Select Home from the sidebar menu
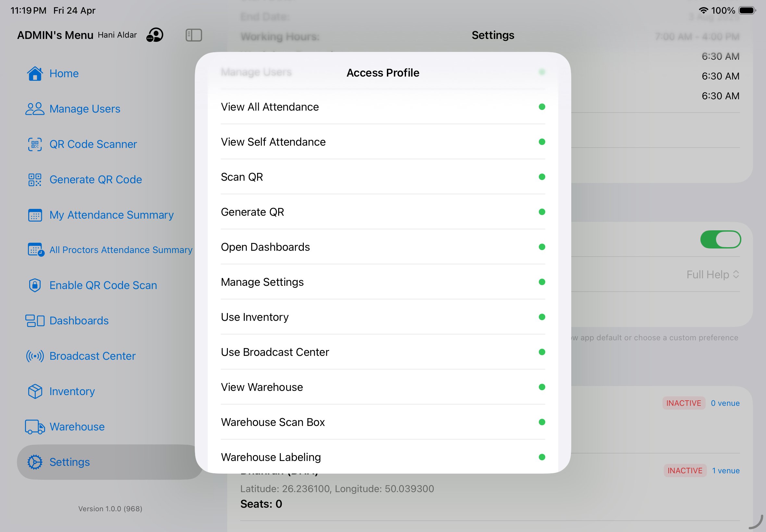 (x=64, y=73)
